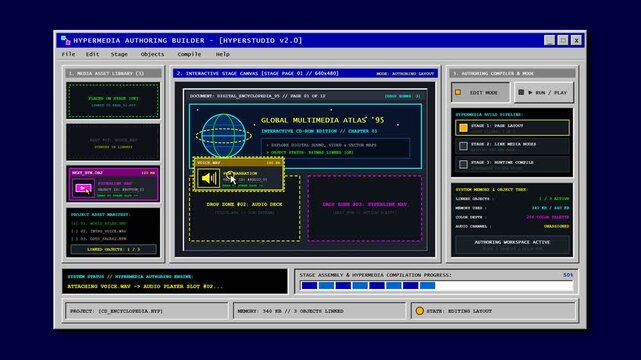Click the STATE: EDITING LAYOUT status field
641x360 pixels.
(494, 311)
